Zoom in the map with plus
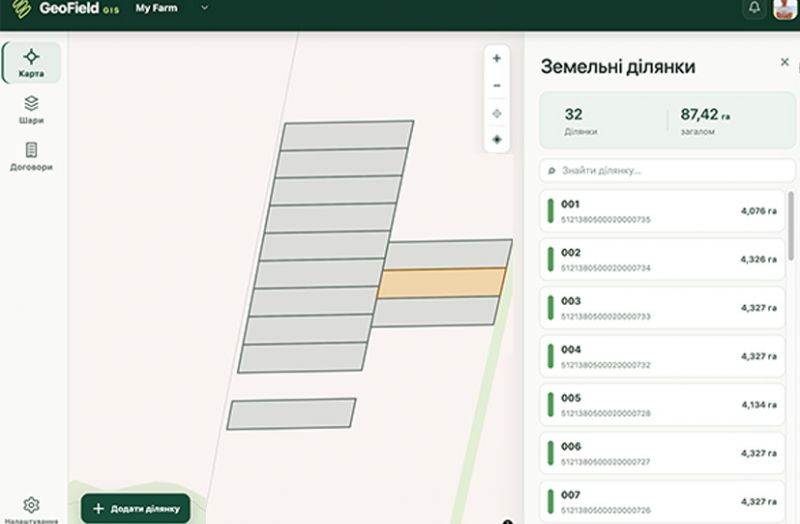The height and width of the screenshot is (524, 800). (496, 58)
